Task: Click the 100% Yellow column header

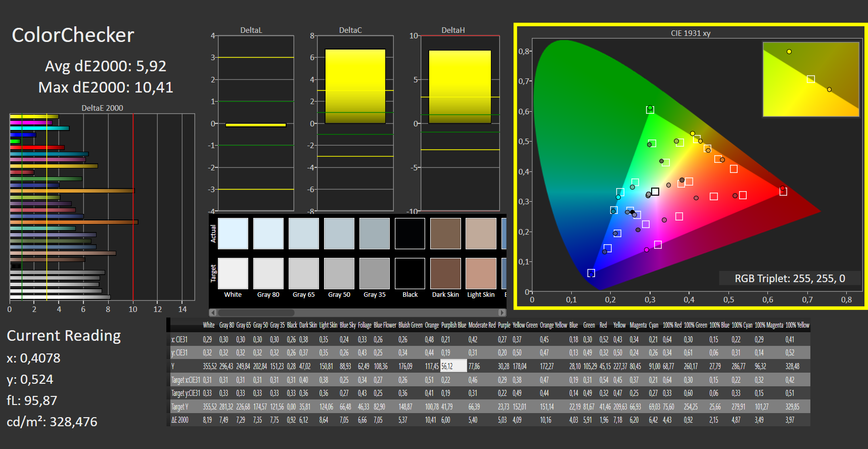Action: [x=797, y=325]
